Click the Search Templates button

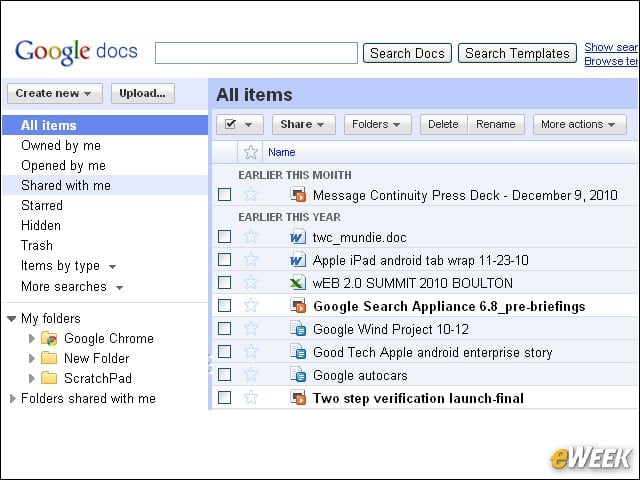pyautogui.click(x=517, y=53)
